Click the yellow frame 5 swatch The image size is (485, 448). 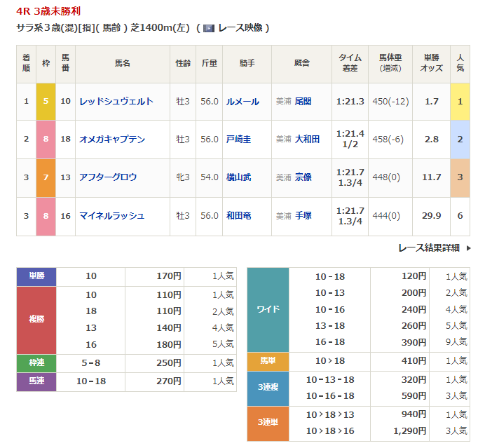click(46, 102)
